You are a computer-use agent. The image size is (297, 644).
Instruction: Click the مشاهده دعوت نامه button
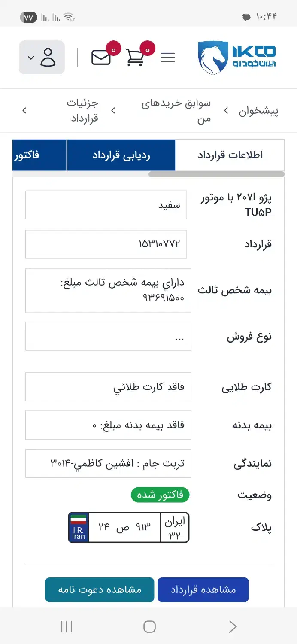(x=100, y=589)
